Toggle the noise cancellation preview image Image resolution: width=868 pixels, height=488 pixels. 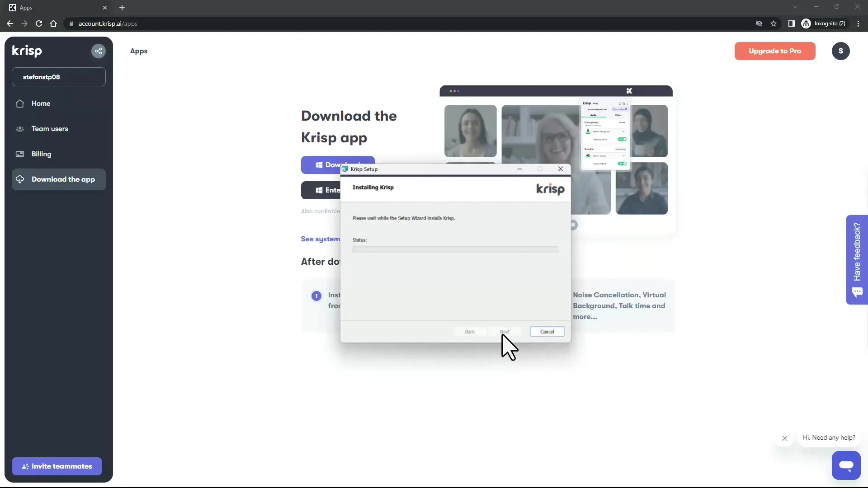pos(622,139)
